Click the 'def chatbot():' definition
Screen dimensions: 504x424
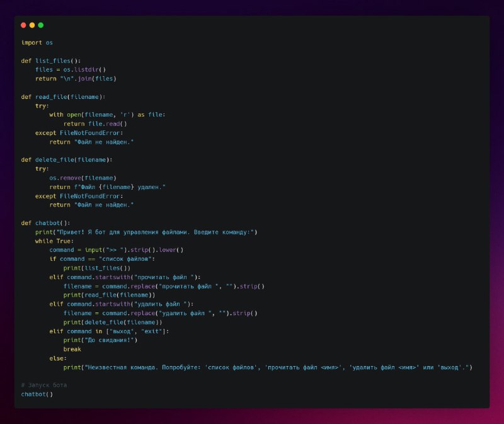[45, 223]
